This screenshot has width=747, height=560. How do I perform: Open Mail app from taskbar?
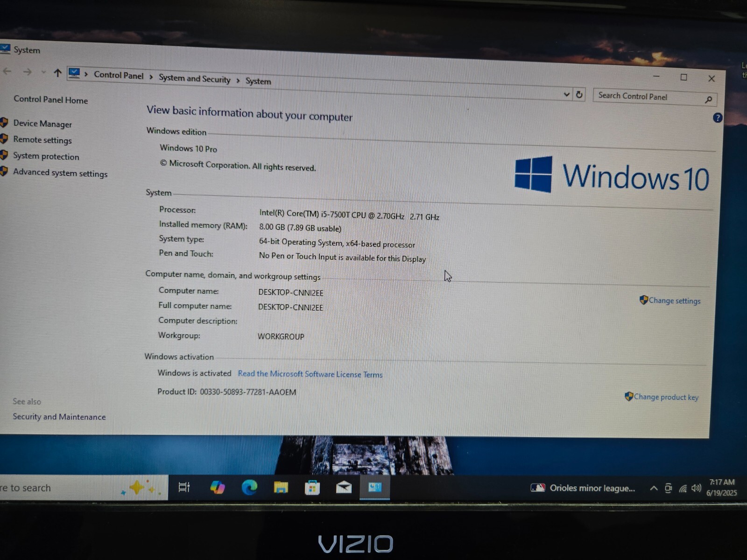(x=344, y=488)
